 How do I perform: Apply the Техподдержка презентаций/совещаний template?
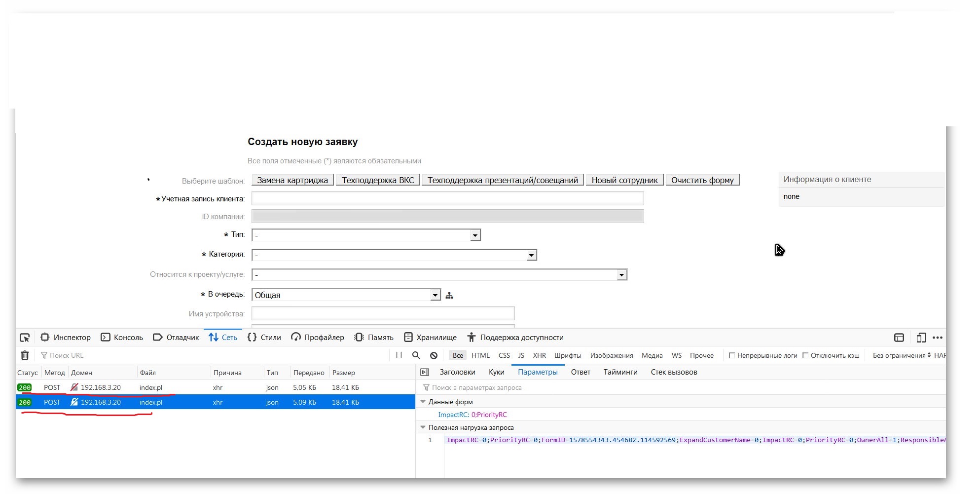[x=503, y=180]
